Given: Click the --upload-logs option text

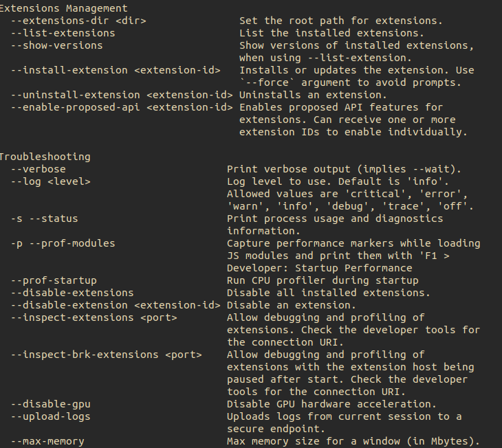Looking at the screenshot, I should [51, 416].
